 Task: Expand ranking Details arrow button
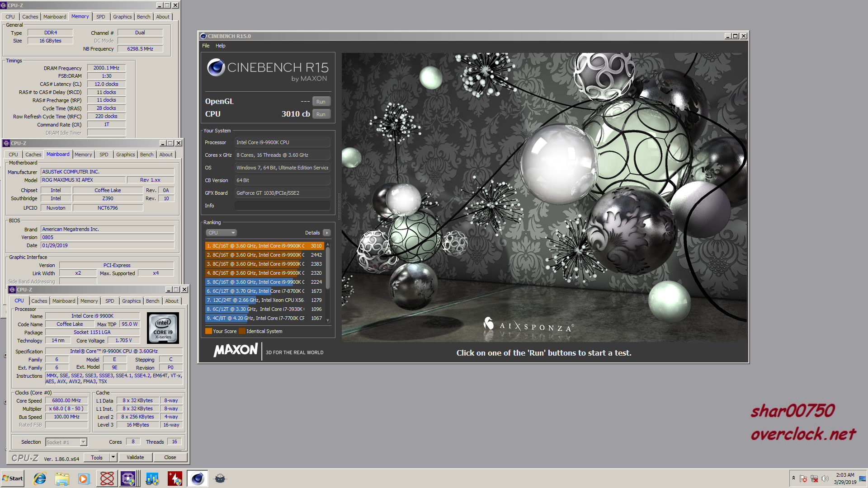[327, 233]
